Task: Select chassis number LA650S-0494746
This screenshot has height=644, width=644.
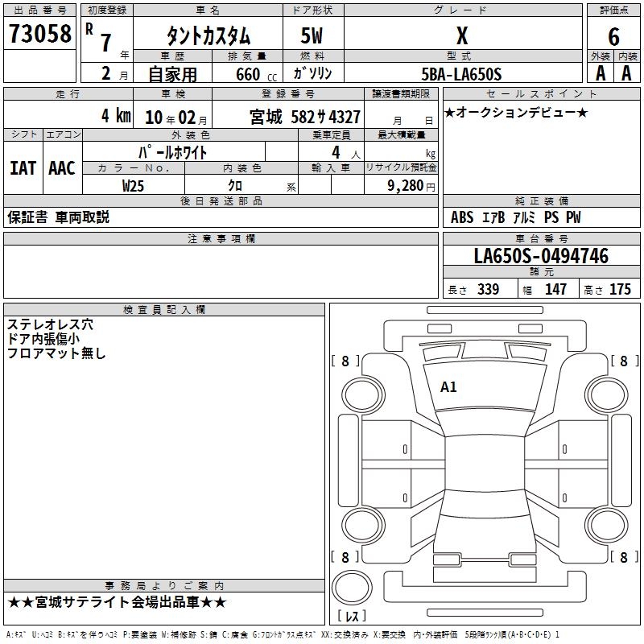Action: coord(541,255)
